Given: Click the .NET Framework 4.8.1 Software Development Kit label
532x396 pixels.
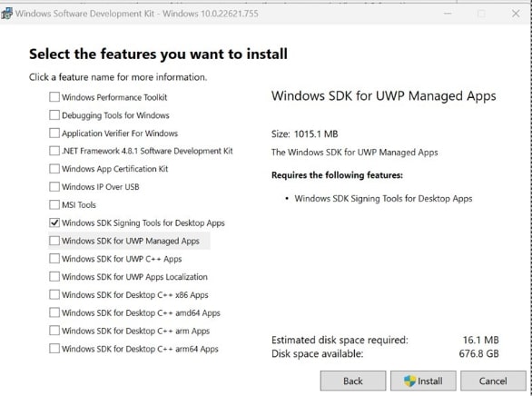Looking at the screenshot, I should pyautogui.click(x=147, y=151).
